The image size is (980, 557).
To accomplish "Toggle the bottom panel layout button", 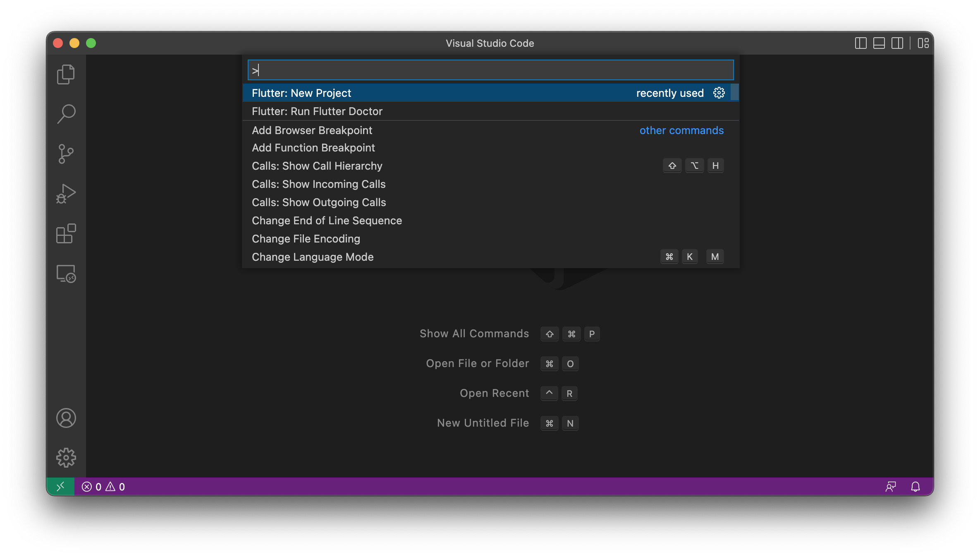I will [x=879, y=43].
